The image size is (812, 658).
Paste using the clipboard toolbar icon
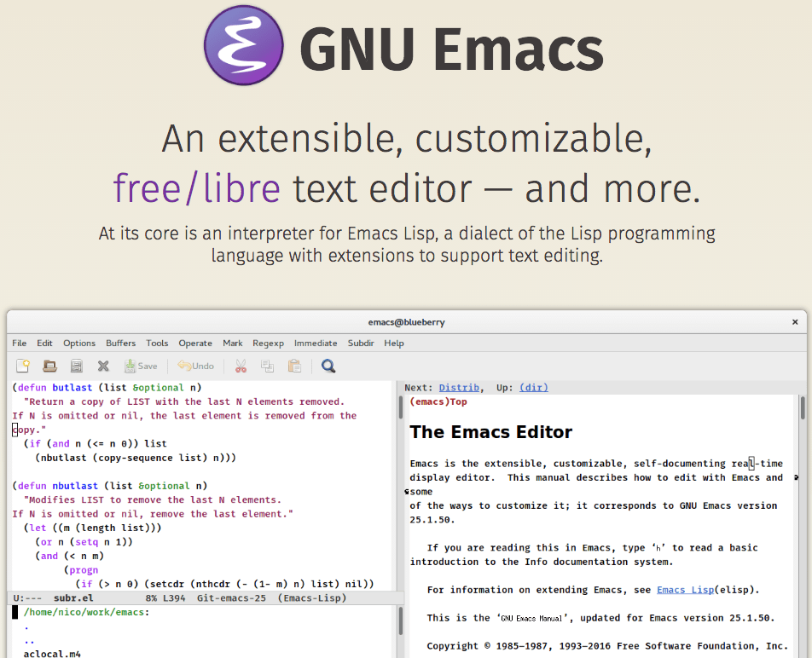[x=294, y=365]
